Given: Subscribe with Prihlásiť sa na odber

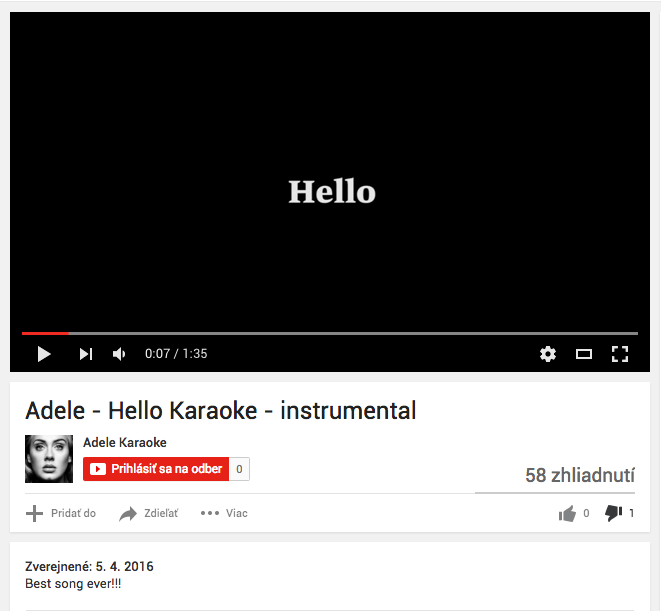Looking at the screenshot, I should click(156, 469).
